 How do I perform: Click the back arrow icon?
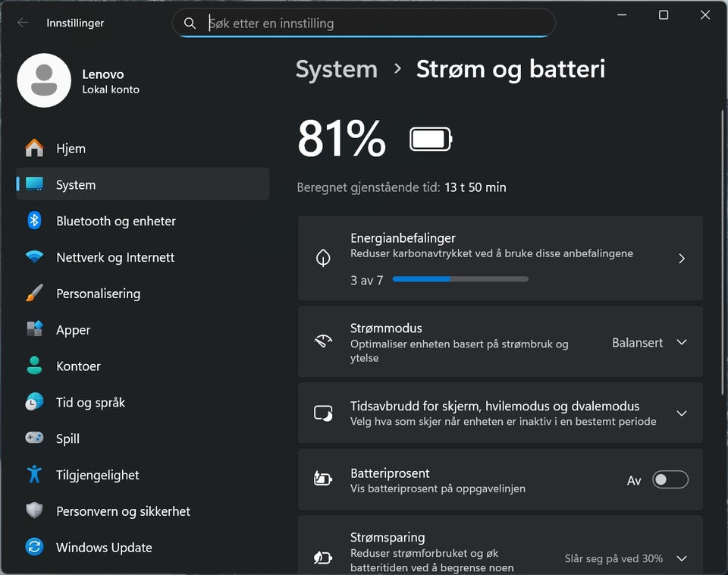[23, 23]
